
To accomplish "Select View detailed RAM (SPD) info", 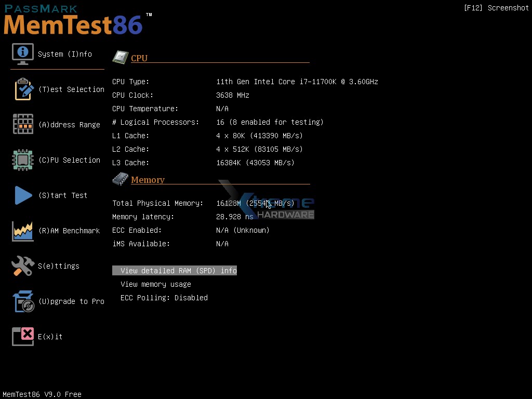I will (x=175, y=270).
